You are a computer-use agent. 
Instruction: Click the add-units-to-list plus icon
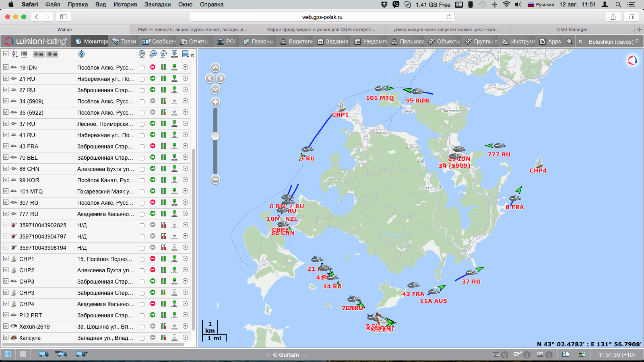tap(39, 54)
